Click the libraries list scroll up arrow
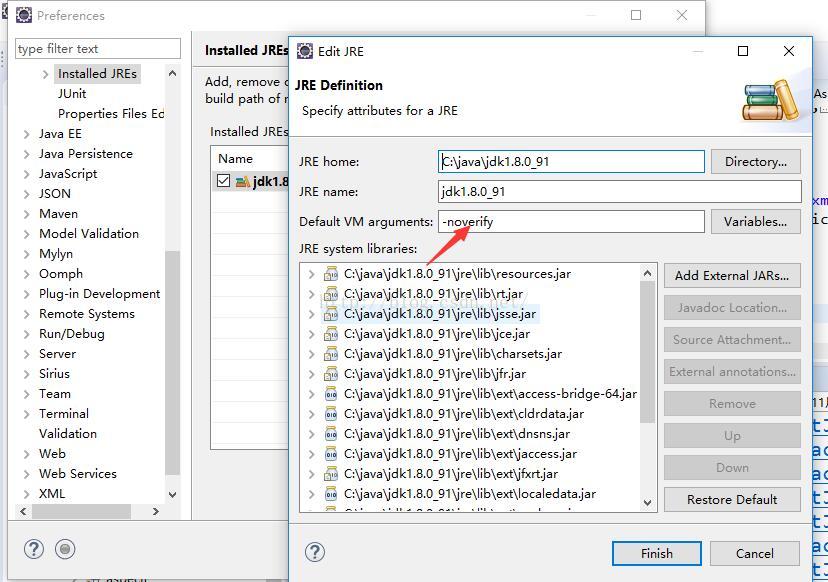 point(647,273)
